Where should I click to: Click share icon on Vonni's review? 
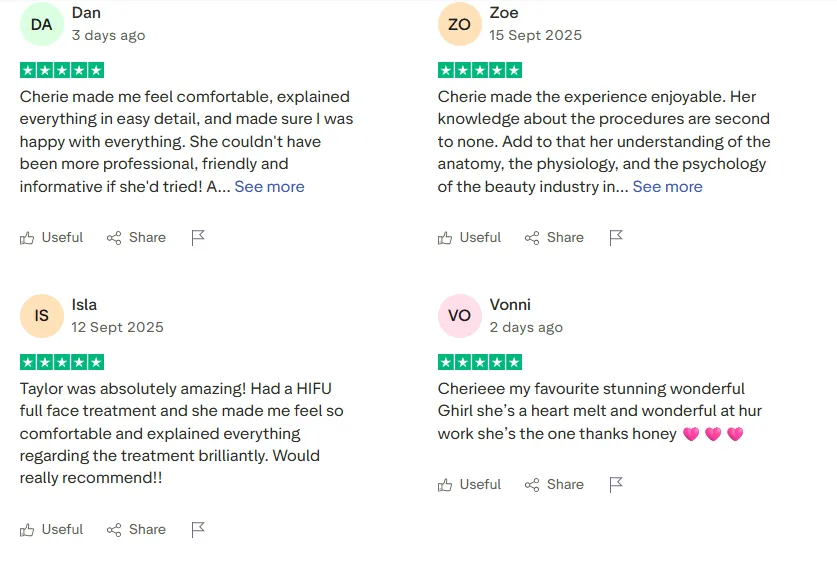[532, 485]
